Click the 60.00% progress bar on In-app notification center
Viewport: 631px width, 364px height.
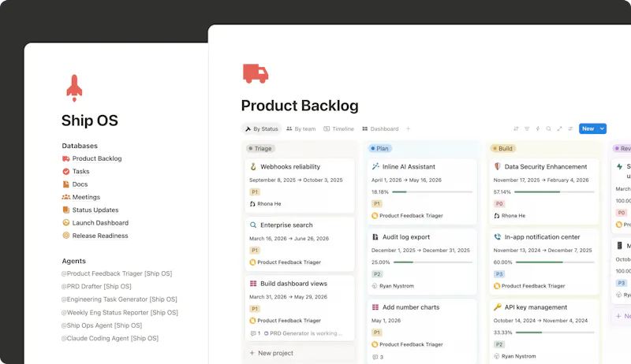pos(555,262)
